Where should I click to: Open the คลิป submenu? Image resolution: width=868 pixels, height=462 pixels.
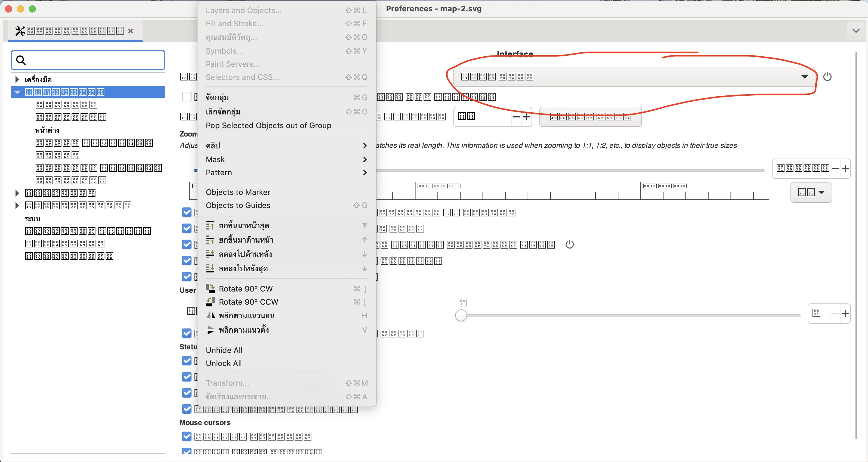coord(286,145)
